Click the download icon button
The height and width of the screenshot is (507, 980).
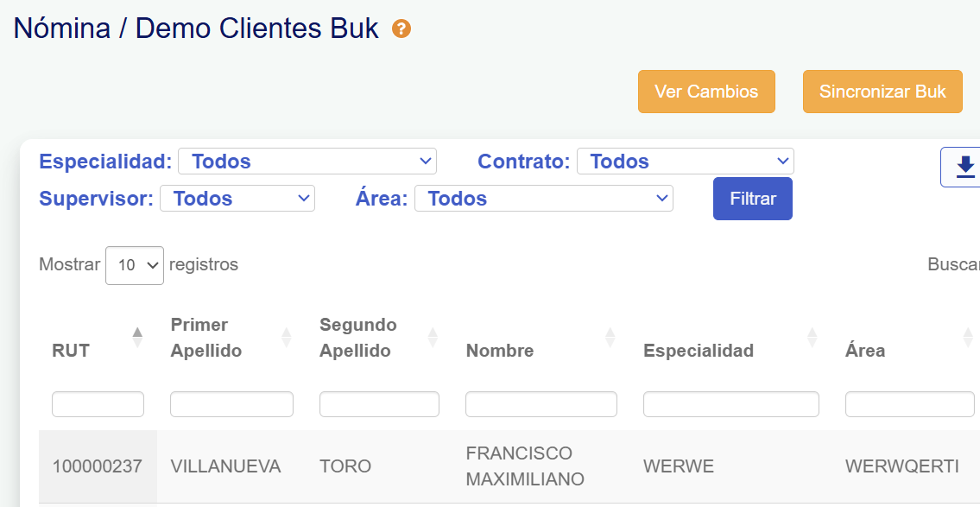click(x=965, y=167)
